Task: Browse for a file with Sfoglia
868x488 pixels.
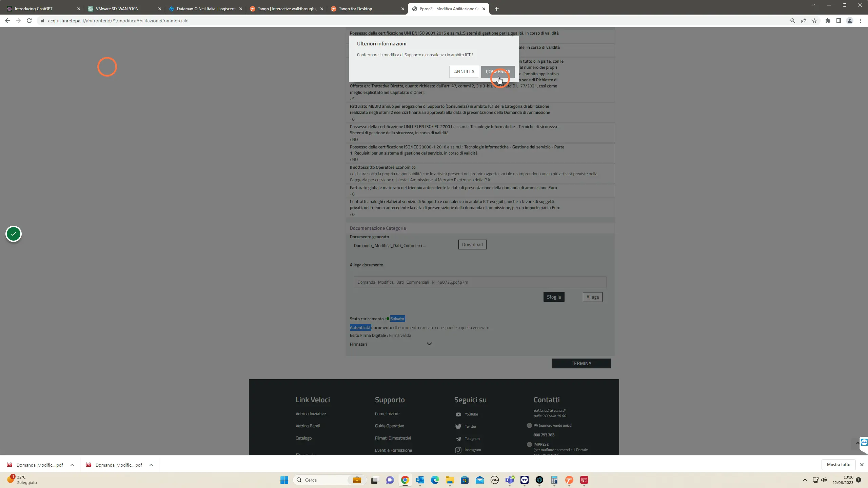Action: 554,297
